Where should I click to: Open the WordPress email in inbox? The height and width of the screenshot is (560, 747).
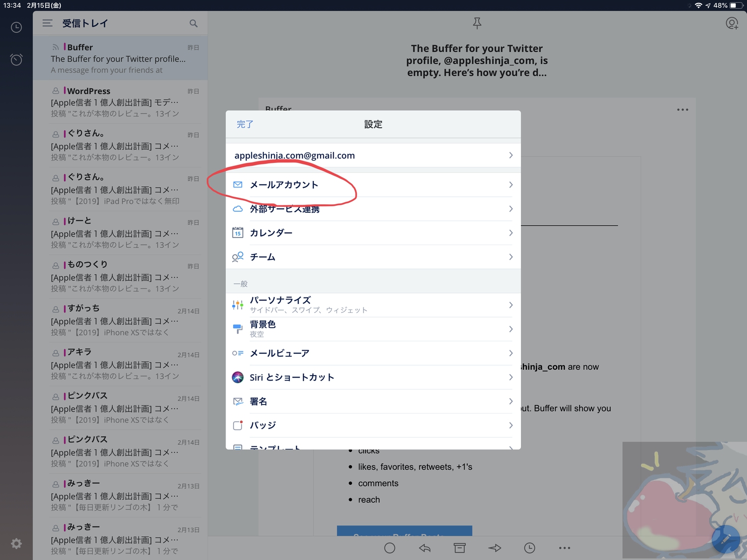120,102
